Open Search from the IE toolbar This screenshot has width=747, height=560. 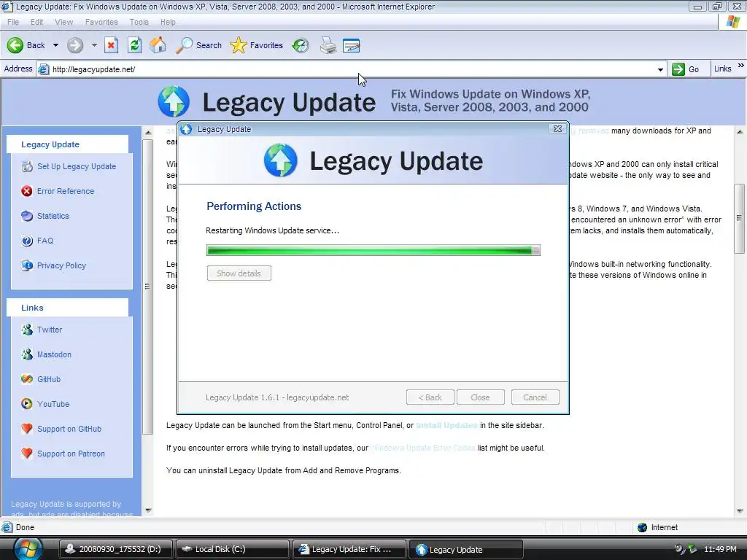click(198, 45)
